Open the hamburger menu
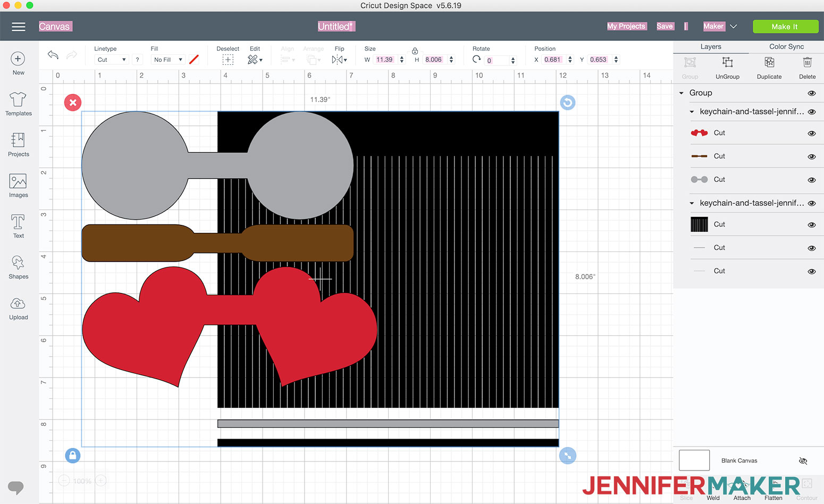The image size is (824, 504). (19, 27)
